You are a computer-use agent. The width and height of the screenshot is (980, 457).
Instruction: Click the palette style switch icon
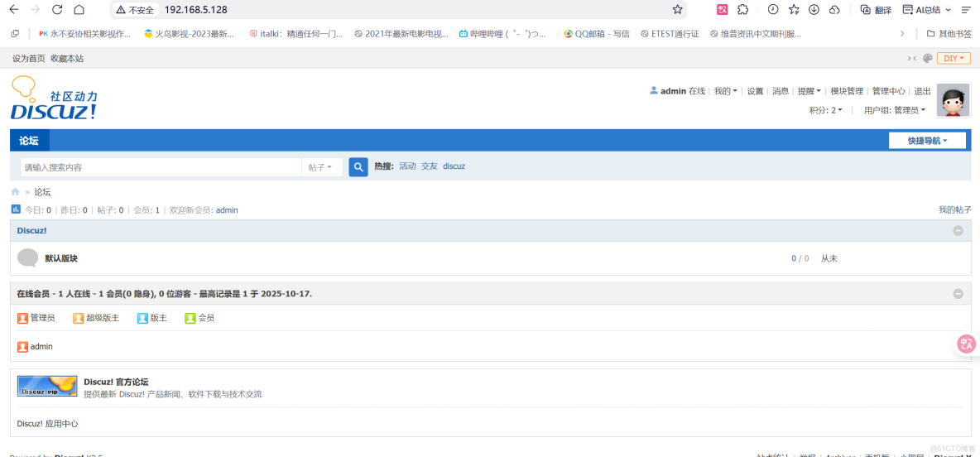coord(928,58)
